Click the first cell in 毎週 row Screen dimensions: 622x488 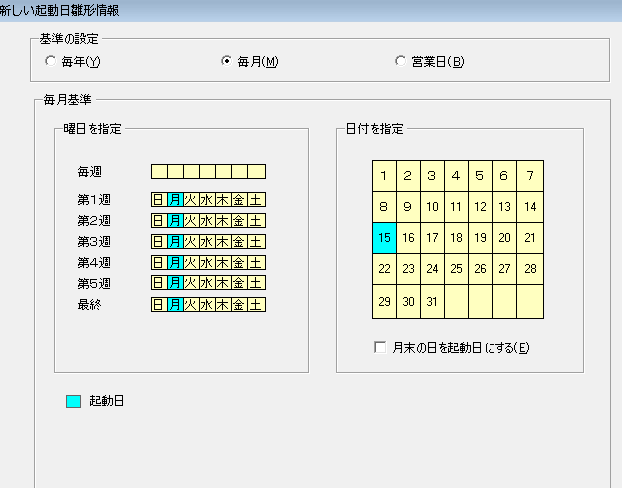pyautogui.click(x=159, y=171)
